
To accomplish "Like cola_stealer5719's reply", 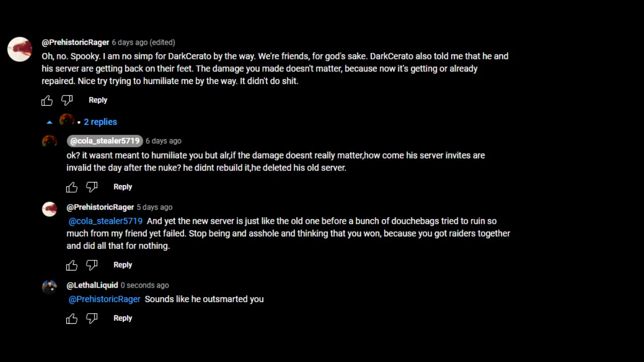I will click(x=71, y=187).
